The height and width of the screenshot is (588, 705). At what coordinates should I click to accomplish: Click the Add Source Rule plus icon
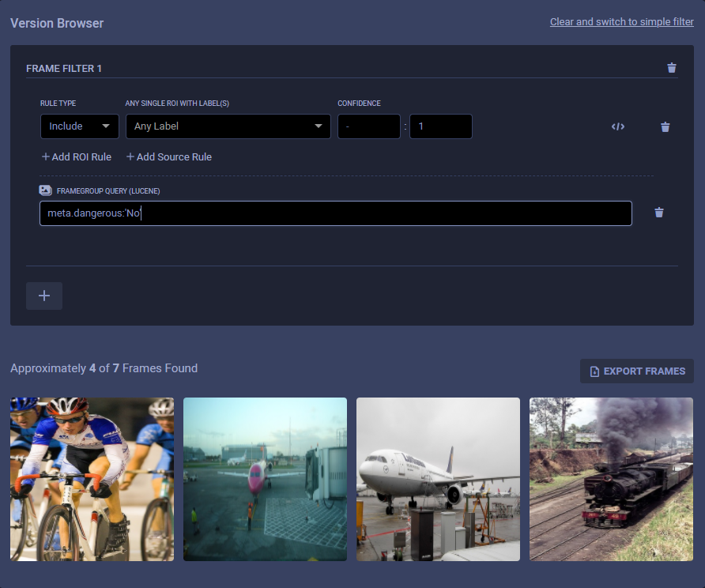pos(132,156)
